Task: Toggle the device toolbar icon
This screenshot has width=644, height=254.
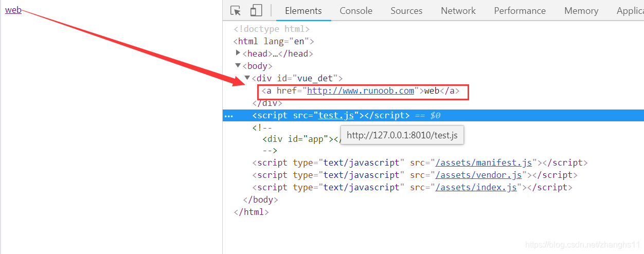Action: (x=256, y=10)
